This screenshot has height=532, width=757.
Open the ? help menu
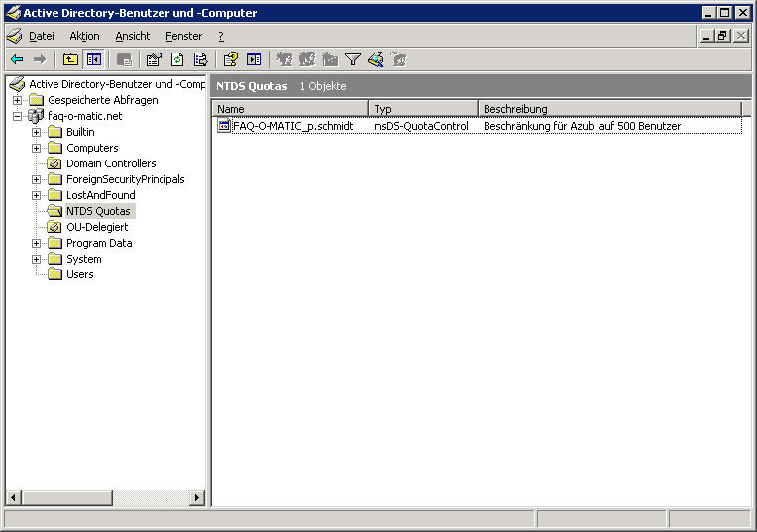click(x=221, y=36)
